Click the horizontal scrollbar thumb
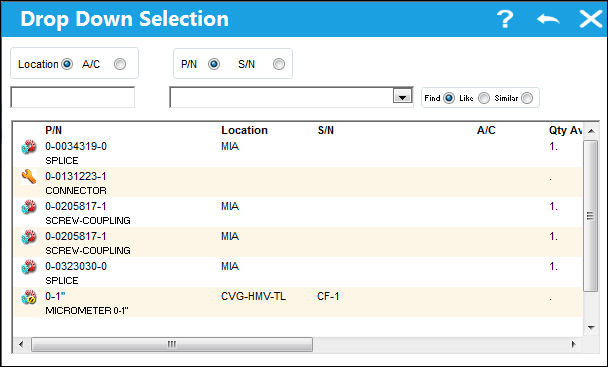 pos(172,344)
